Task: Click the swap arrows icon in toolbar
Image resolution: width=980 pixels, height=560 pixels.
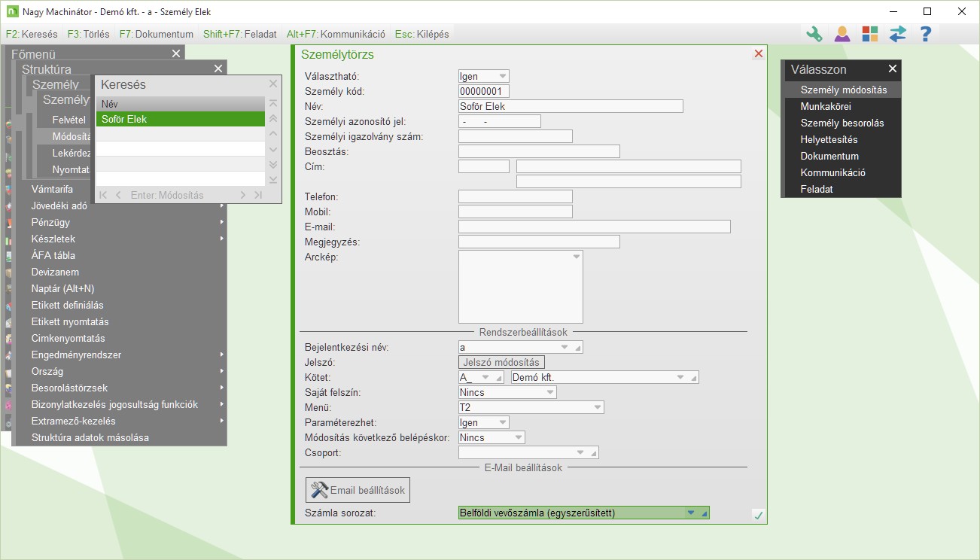Action: 898,34
